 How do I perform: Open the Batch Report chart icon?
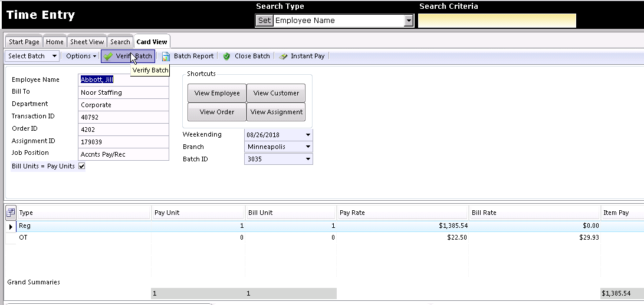pyautogui.click(x=166, y=57)
